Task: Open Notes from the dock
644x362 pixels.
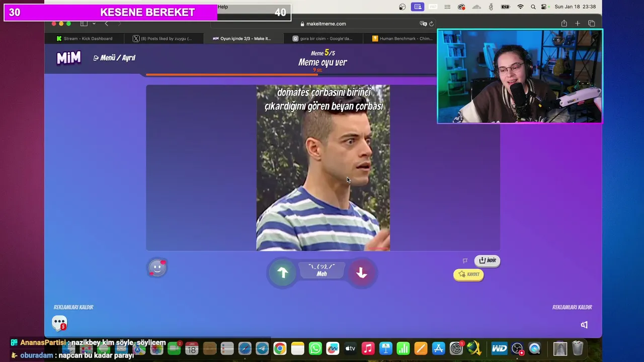Action: (x=297, y=348)
